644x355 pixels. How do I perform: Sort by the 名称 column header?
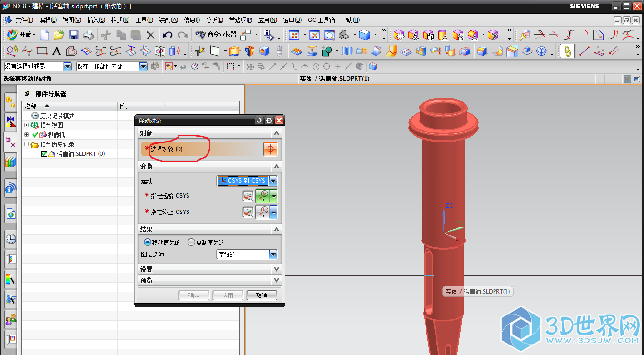tap(69, 106)
